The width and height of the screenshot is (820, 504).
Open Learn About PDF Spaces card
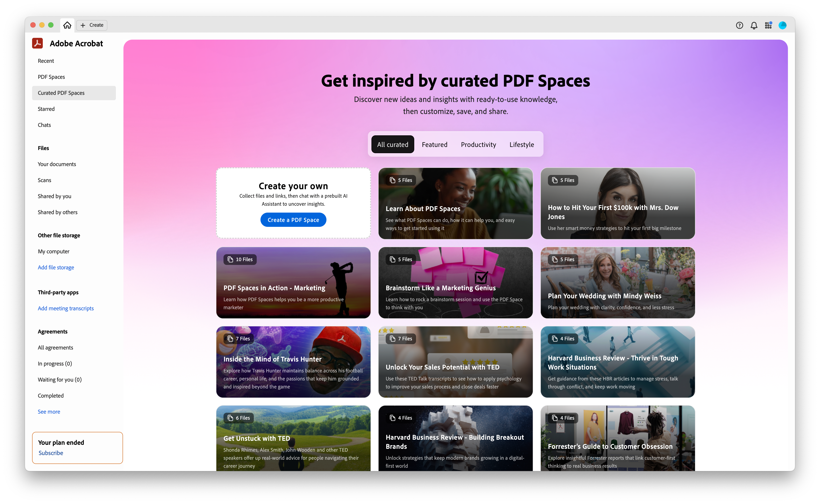455,203
